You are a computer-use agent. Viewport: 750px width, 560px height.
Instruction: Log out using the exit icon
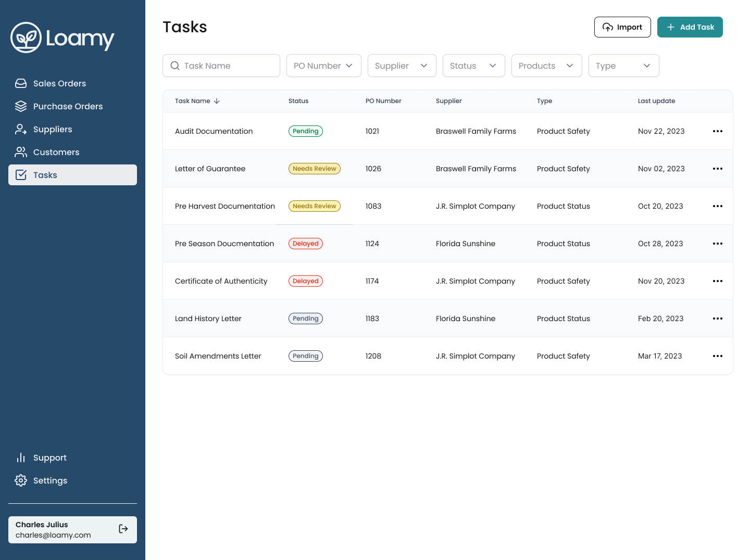click(123, 529)
